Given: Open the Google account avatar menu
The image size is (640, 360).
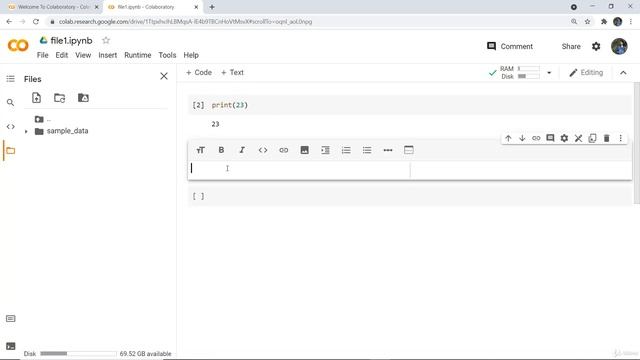Looking at the screenshot, I should [619, 46].
